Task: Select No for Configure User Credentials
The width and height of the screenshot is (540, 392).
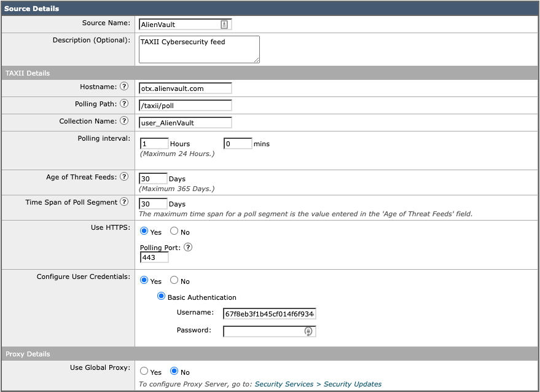Action: [174, 280]
